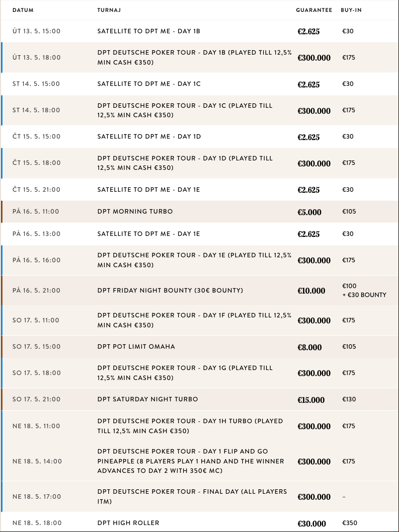
Task: Open Satellite to DPT ME - Day 1D
Action: (x=200, y=137)
